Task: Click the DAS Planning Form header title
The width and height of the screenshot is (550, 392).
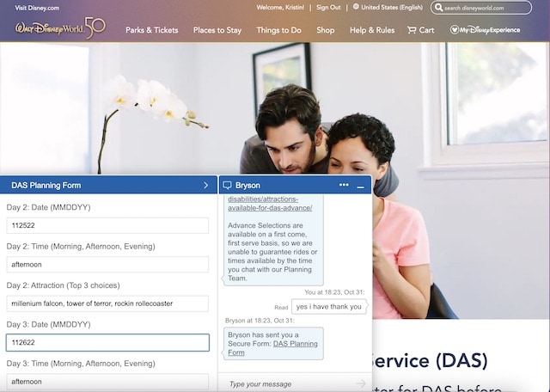Action: (x=46, y=186)
